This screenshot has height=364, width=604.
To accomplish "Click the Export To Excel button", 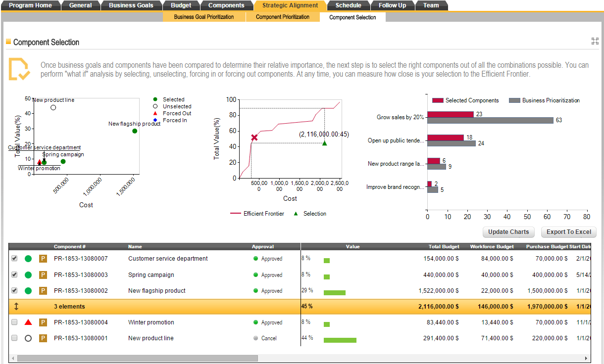I will (x=568, y=232).
